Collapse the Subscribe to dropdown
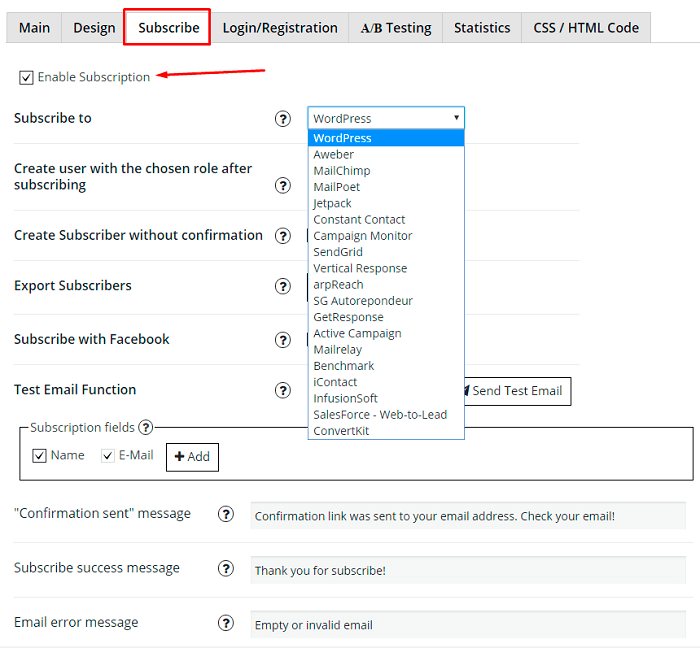The image size is (700, 648). click(386, 118)
